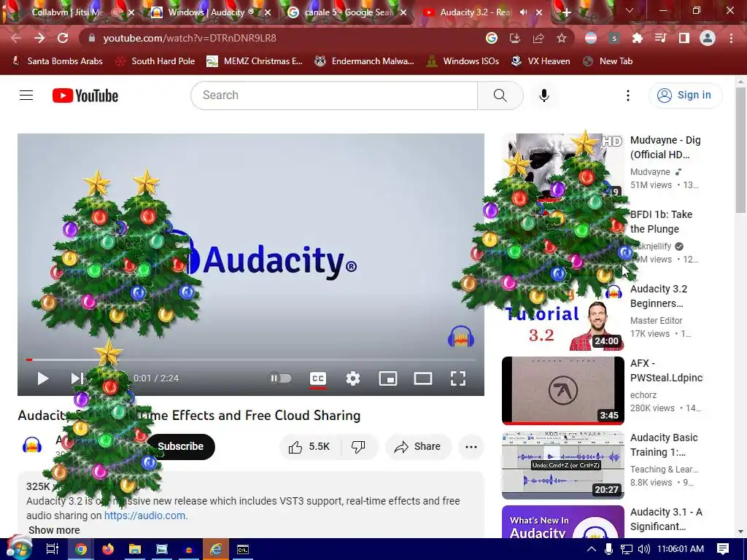The width and height of the screenshot is (747, 560).
Task: Switch to theater mode
Action: pyautogui.click(x=423, y=378)
